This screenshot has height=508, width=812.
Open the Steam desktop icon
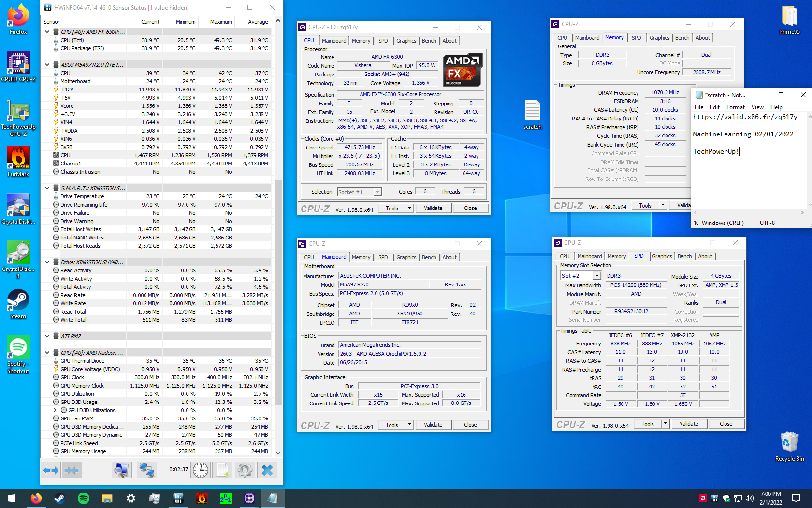[18, 304]
